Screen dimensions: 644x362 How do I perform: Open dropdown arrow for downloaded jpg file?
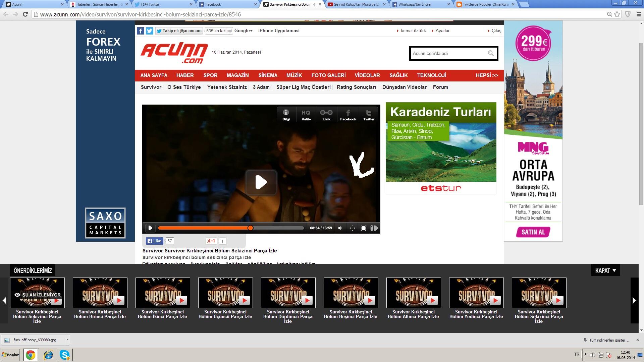[x=67, y=340]
